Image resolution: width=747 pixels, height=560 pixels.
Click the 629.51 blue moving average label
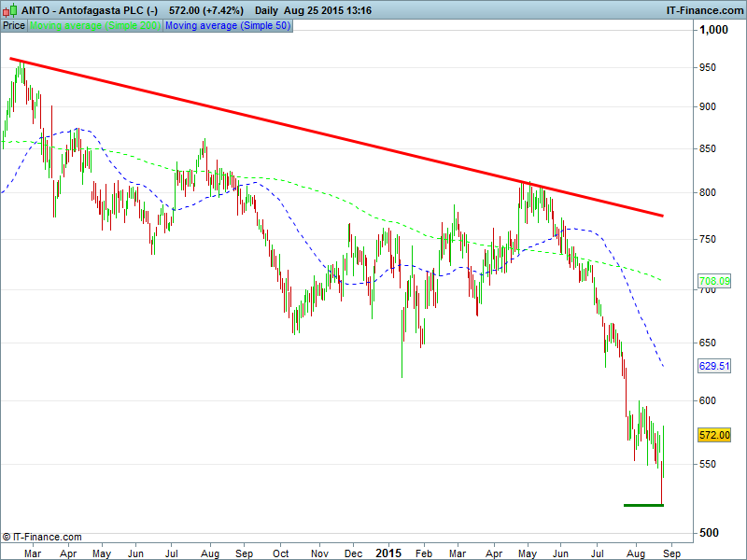point(714,367)
